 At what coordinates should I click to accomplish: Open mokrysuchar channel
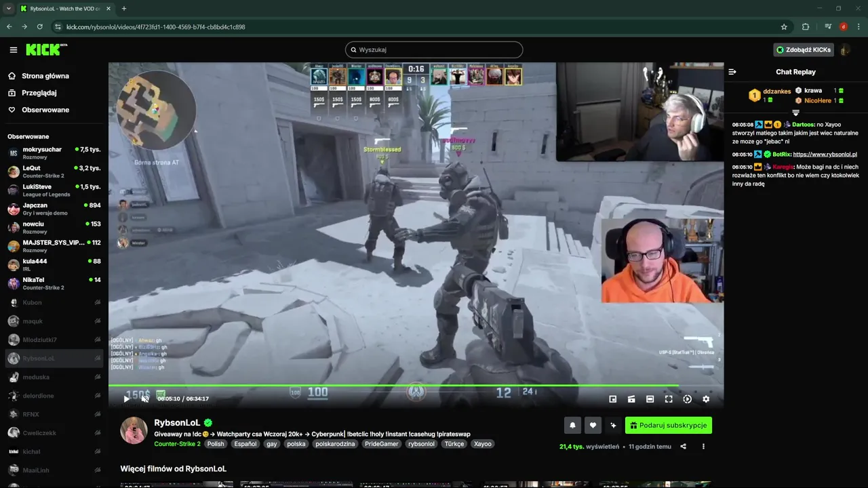point(54,153)
